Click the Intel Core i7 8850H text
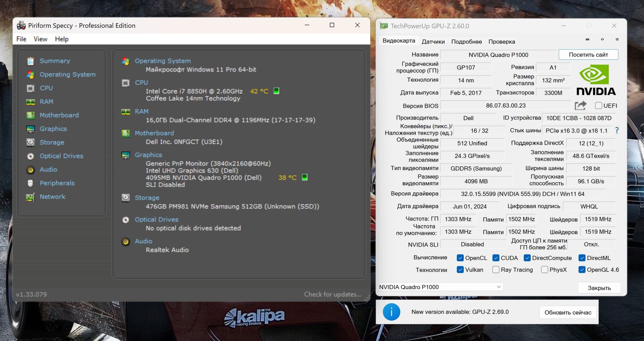 pyautogui.click(x=194, y=91)
